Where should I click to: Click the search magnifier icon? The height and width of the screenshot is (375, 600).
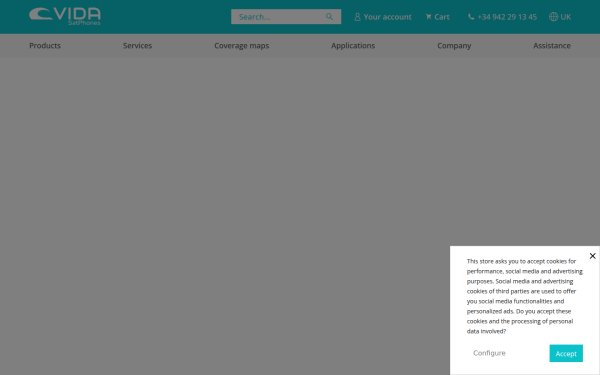(329, 16)
